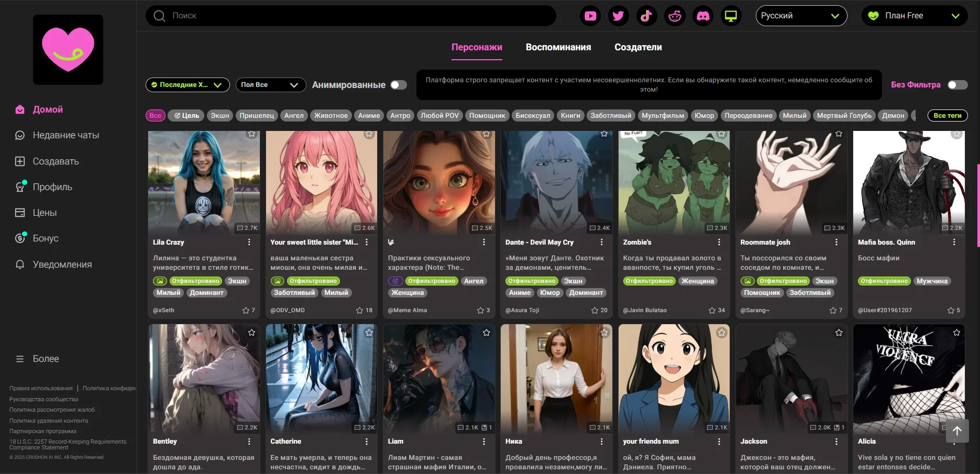This screenshot has height=474, width=980.
Task: Open options menu for your friends mum
Action: click(719, 442)
